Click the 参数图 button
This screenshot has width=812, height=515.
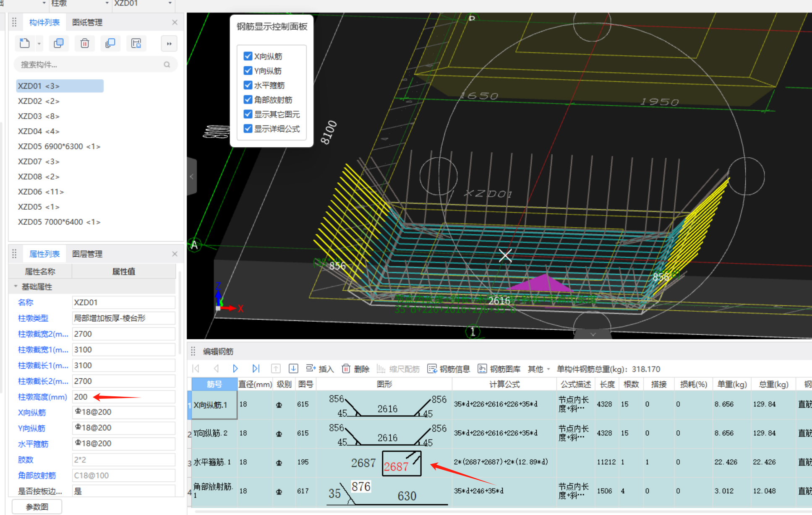(37, 507)
